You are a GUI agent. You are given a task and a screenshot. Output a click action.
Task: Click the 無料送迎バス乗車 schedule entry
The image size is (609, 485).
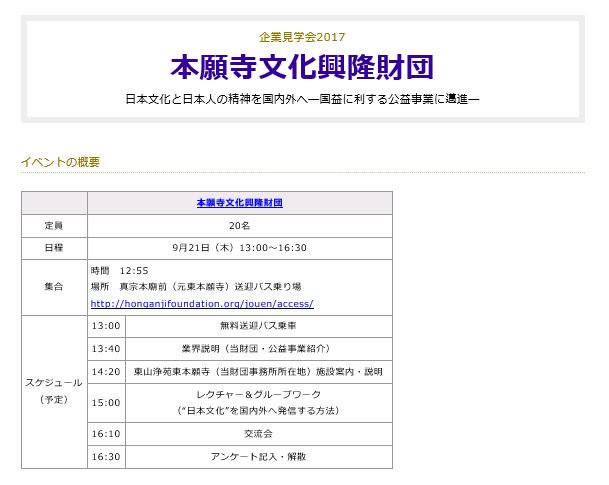[258, 326]
